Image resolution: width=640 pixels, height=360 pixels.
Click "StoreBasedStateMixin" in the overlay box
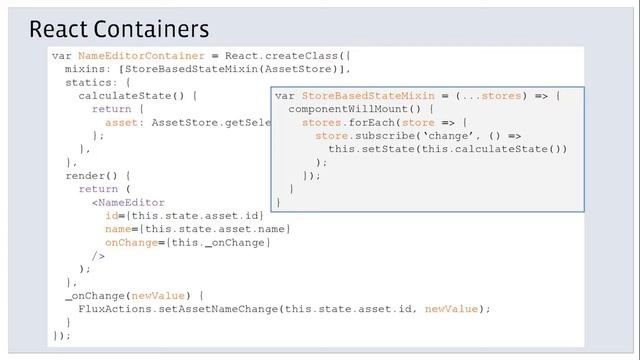coord(368,96)
